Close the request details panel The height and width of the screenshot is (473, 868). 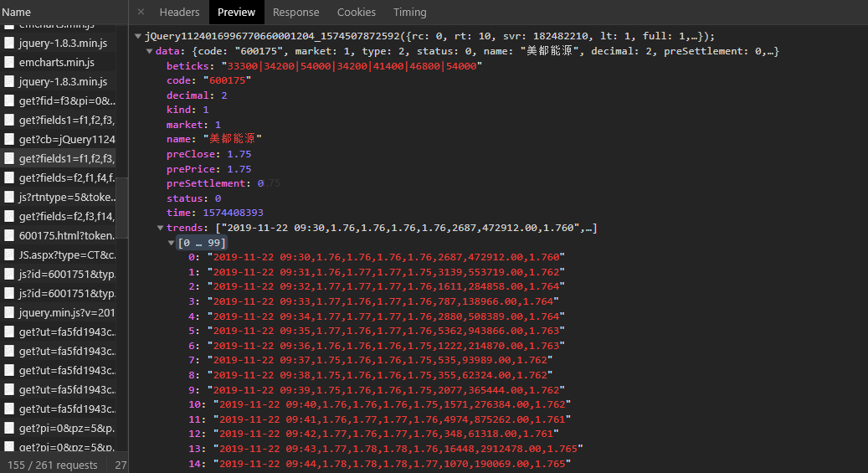pos(141,12)
